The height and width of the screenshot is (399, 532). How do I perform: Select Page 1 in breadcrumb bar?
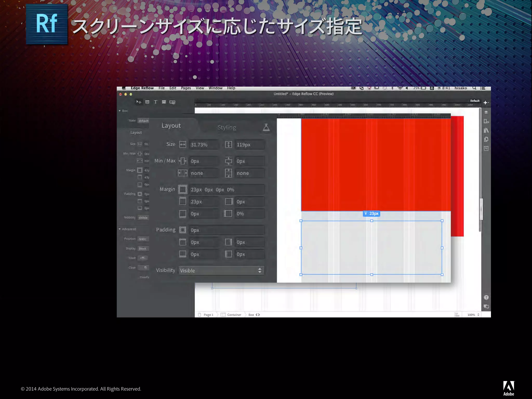pos(208,315)
